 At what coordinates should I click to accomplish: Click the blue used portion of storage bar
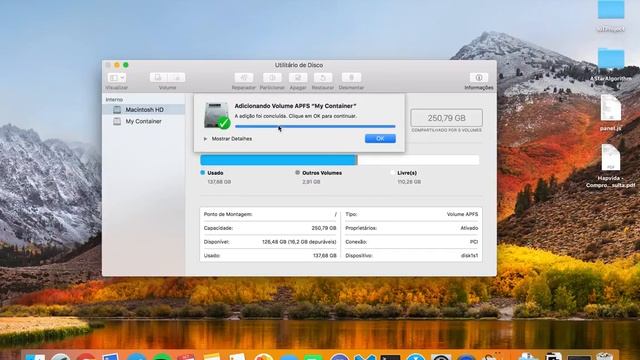click(279, 160)
